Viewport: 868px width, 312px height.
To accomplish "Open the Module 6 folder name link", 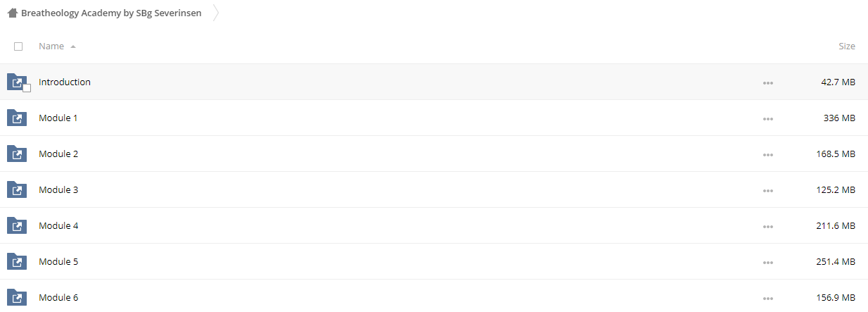I will point(58,297).
